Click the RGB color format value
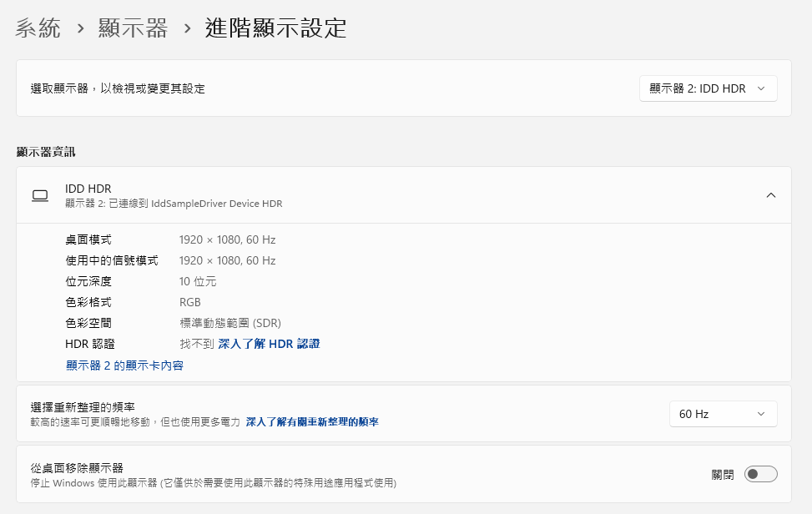This screenshot has width=812, height=514. point(190,302)
